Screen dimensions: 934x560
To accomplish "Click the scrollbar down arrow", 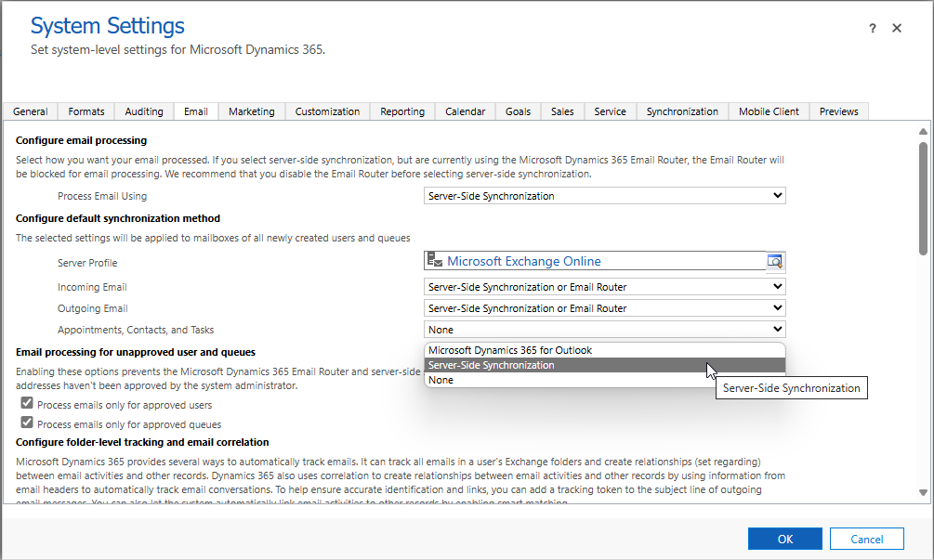I will 923,492.
